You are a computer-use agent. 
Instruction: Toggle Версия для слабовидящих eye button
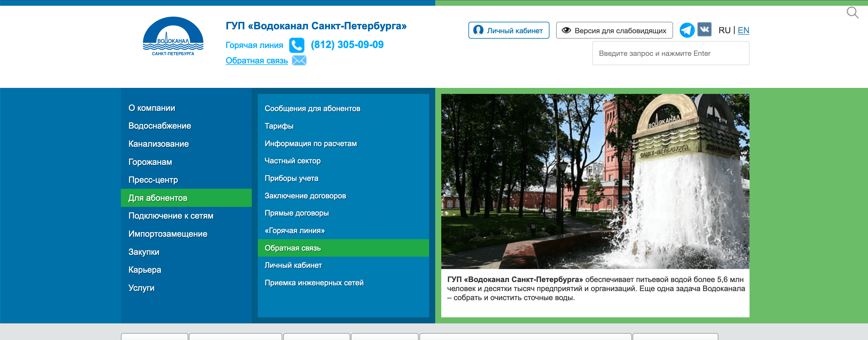pos(614,30)
